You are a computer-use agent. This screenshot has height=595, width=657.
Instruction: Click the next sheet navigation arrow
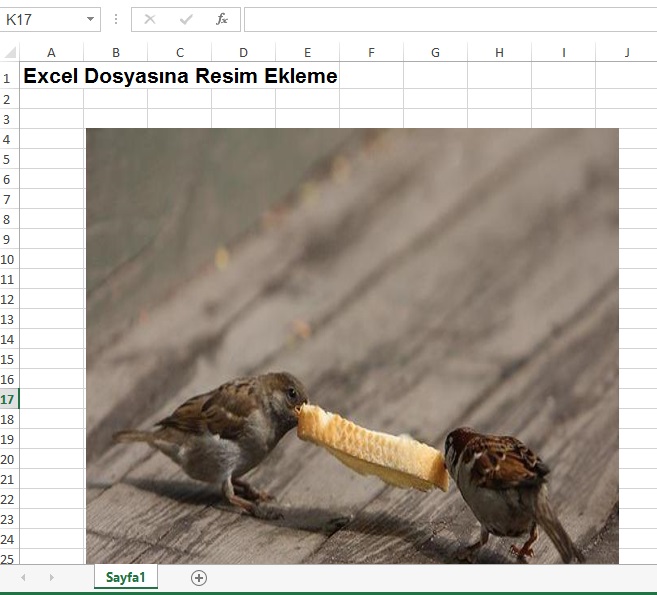tap(51, 577)
